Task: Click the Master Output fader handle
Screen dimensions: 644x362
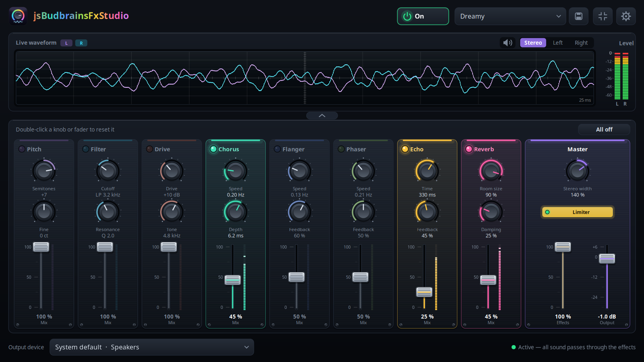Action: click(607, 259)
